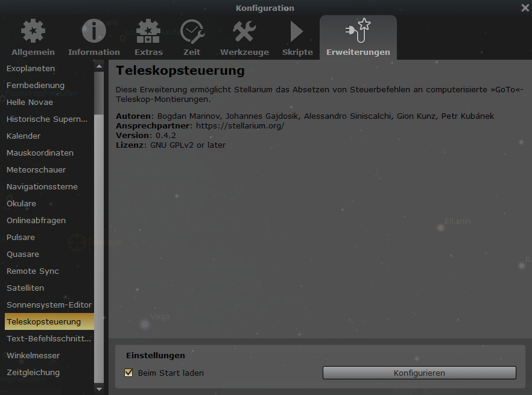
Task: Click the Konfigurieren button
Action: pos(419,373)
